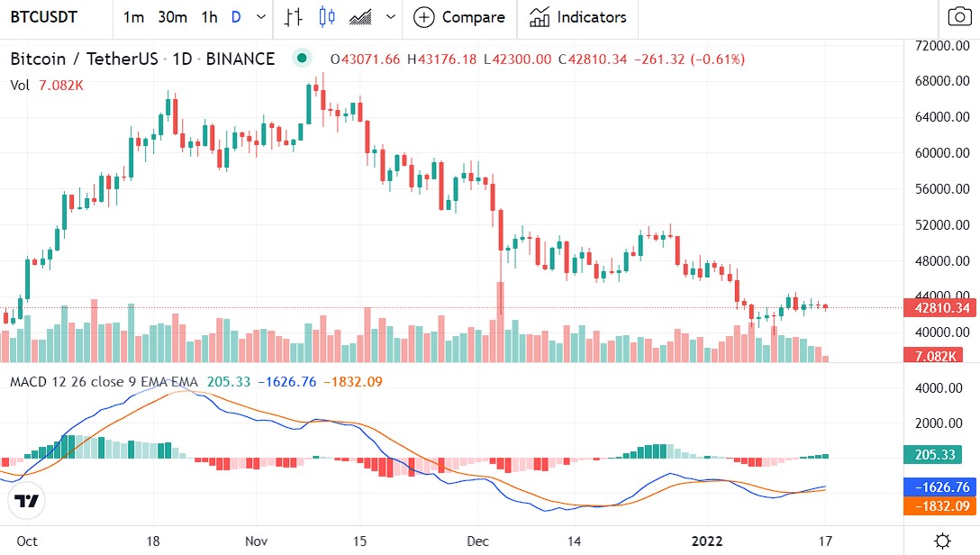Click the 42810.34 current price label
Screen dimensions: 980x555
click(x=942, y=308)
